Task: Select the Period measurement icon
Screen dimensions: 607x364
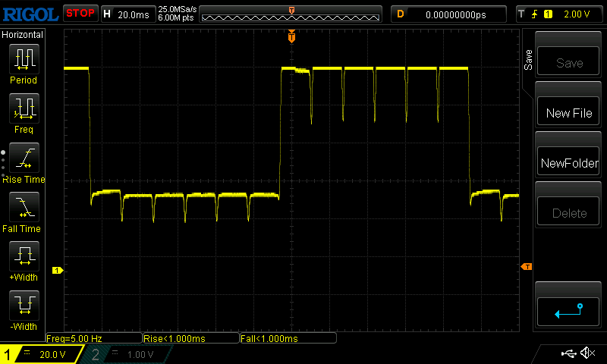Action: click(x=24, y=59)
